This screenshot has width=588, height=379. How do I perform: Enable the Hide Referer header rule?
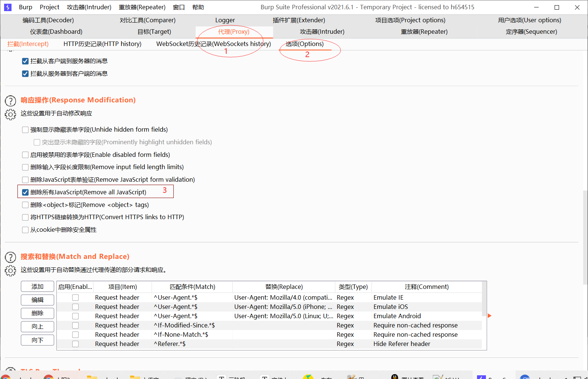click(75, 344)
